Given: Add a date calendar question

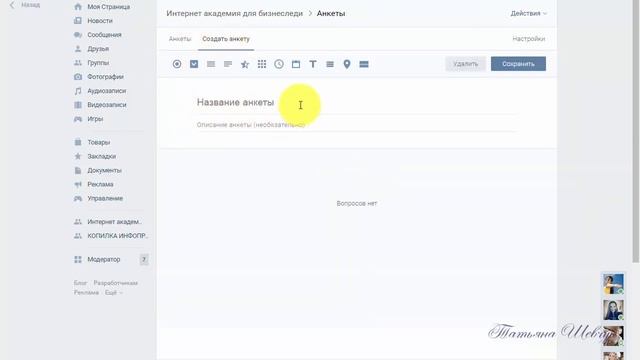Looking at the screenshot, I should click(x=296, y=64).
